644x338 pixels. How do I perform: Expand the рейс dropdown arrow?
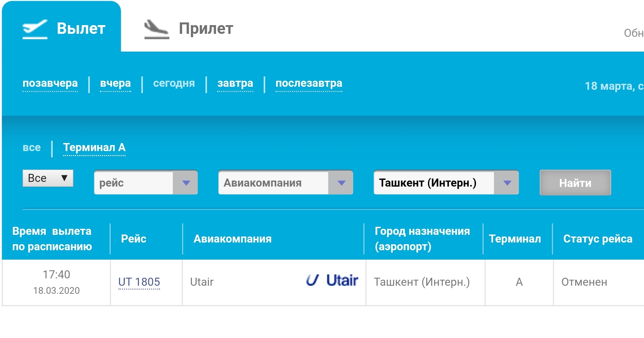(x=186, y=183)
